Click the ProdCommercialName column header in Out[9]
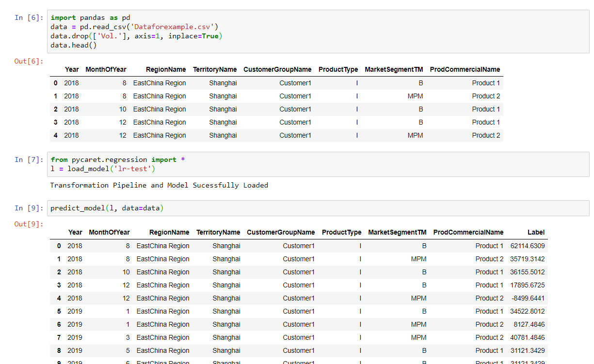 pyautogui.click(x=468, y=232)
